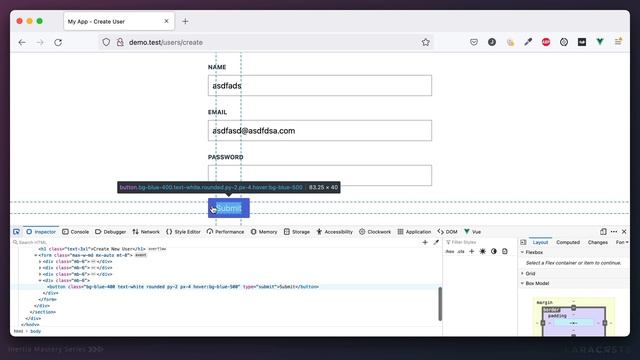Click the body breadcrumb

click(36, 331)
